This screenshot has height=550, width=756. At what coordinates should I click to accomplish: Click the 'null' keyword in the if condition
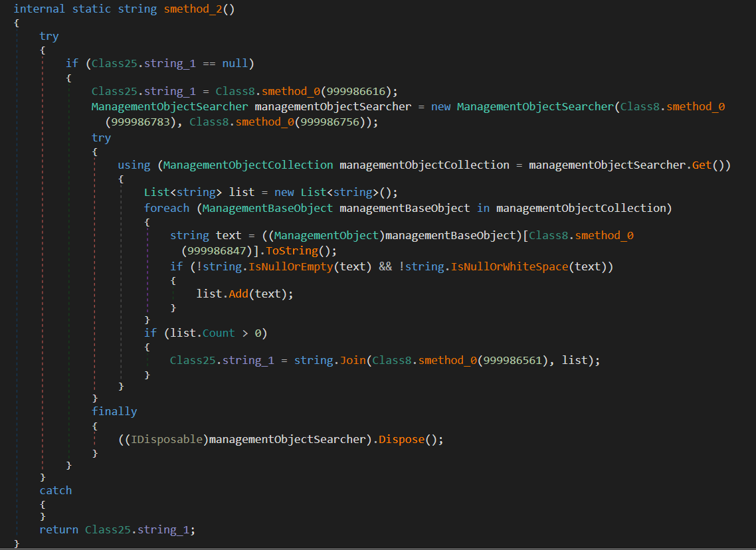click(x=235, y=63)
